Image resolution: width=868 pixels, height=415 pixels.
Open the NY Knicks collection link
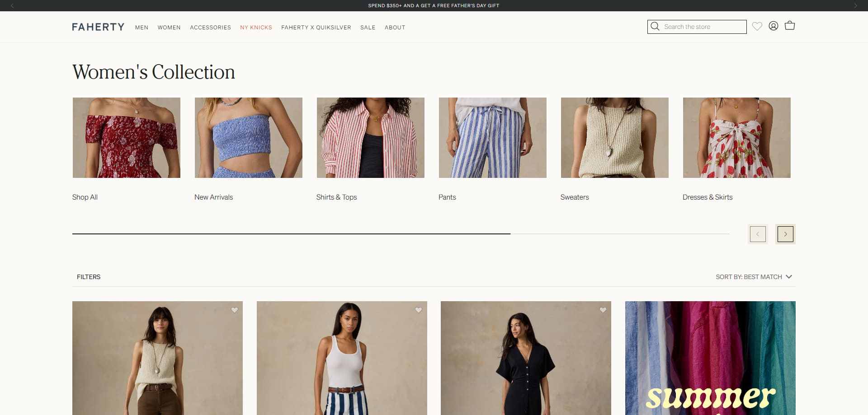pyautogui.click(x=256, y=28)
